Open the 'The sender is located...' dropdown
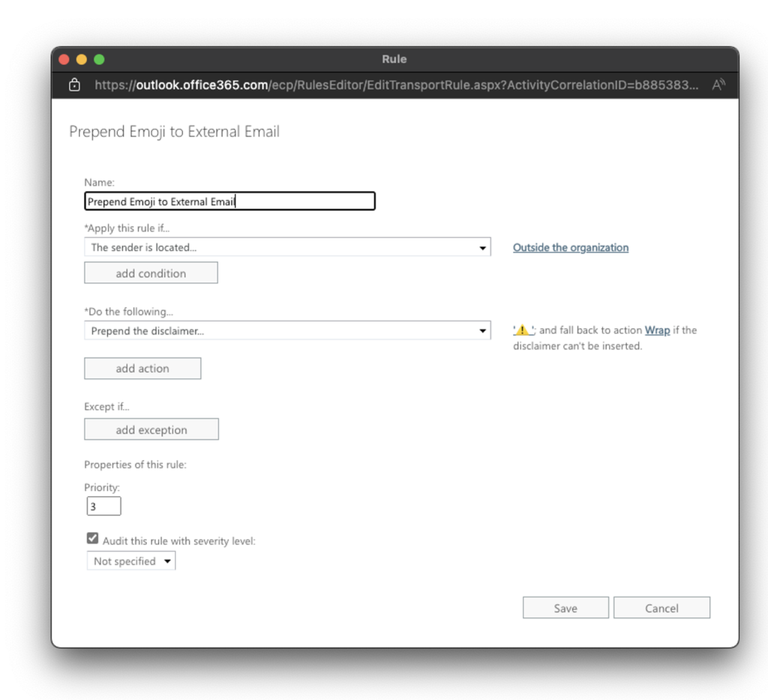768x700 pixels. click(287, 247)
